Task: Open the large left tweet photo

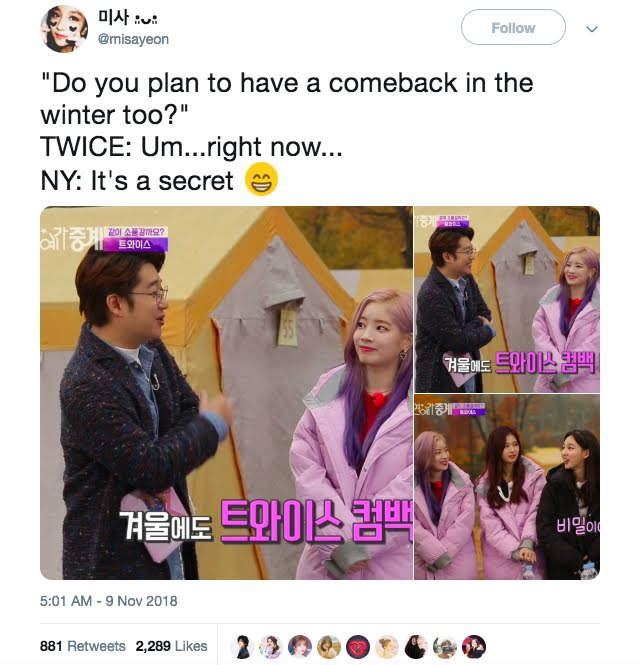Action: (x=226, y=393)
